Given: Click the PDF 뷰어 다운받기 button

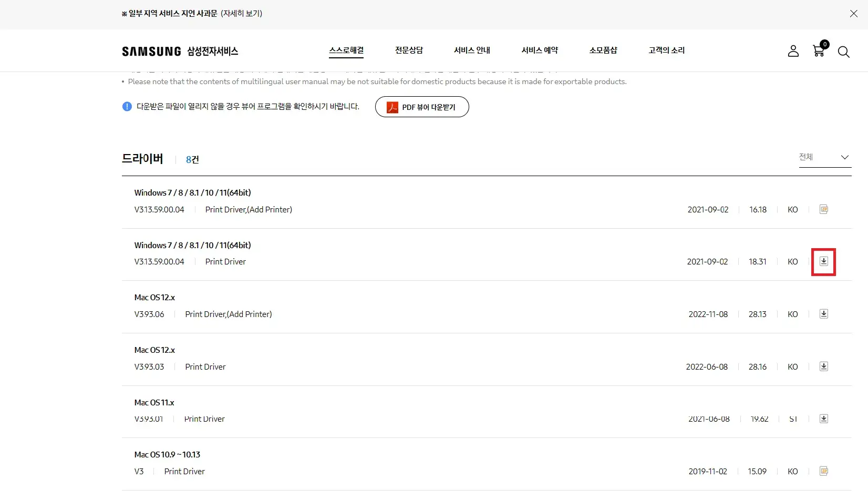Looking at the screenshot, I should [421, 107].
